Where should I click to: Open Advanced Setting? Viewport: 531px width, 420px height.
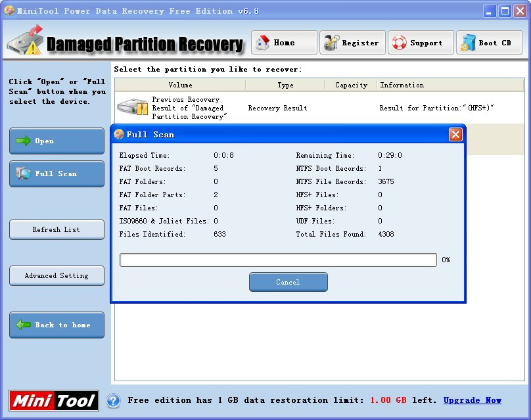pyautogui.click(x=57, y=275)
